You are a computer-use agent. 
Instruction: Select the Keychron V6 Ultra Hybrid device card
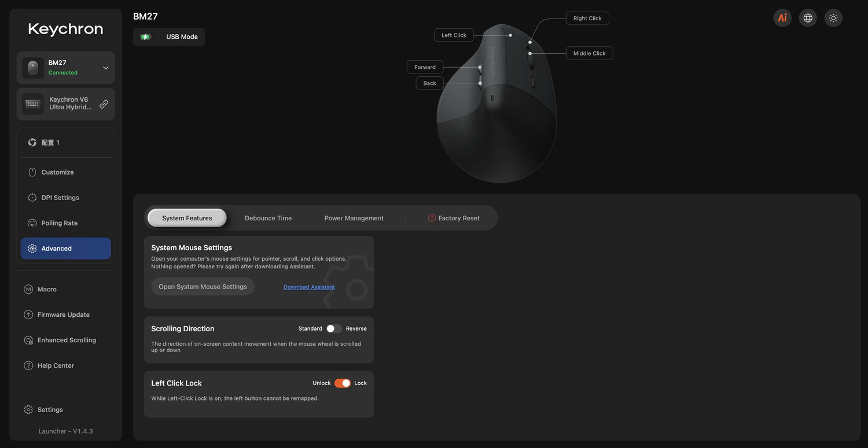[66, 104]
